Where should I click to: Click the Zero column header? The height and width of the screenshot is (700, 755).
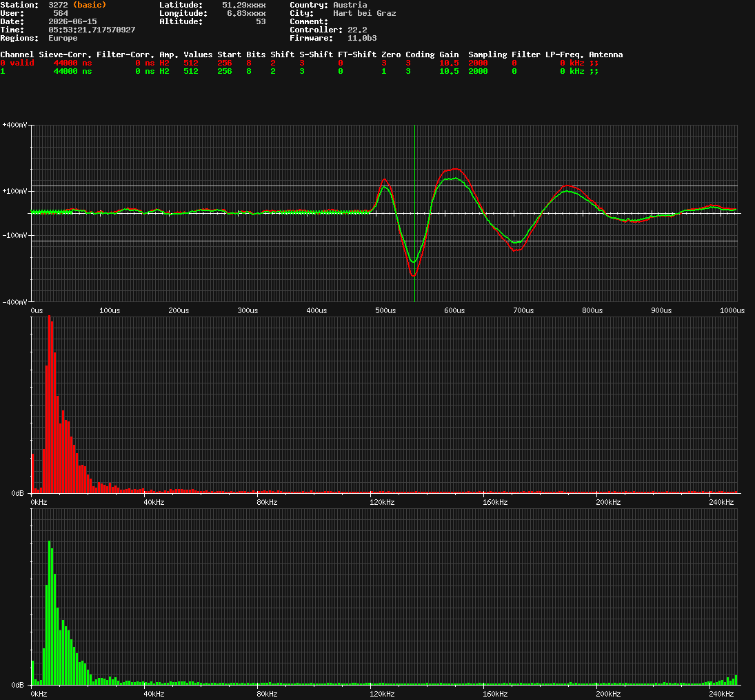(391, 54)
